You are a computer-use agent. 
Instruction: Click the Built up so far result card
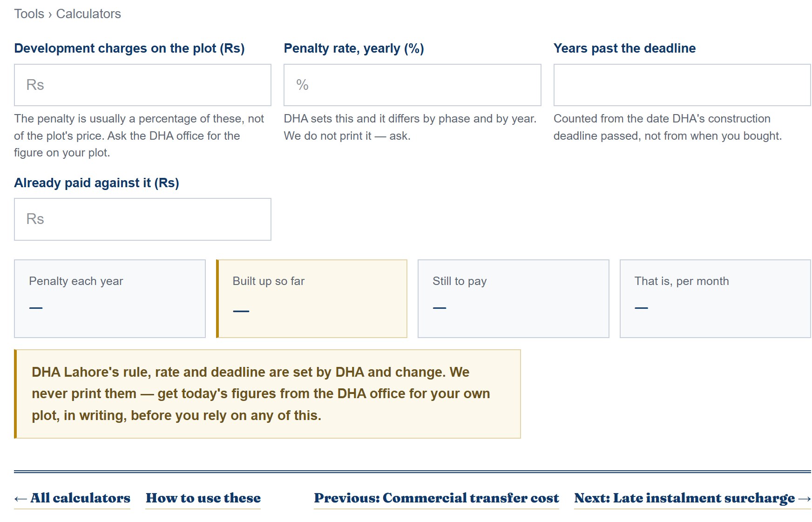311,298
